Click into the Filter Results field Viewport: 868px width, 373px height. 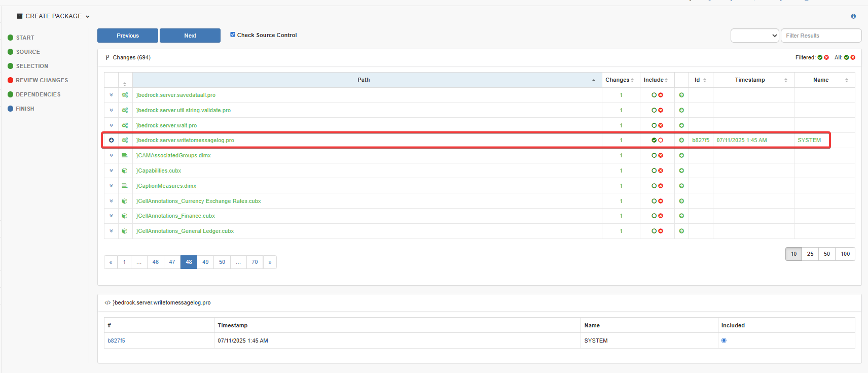point(820,36)
